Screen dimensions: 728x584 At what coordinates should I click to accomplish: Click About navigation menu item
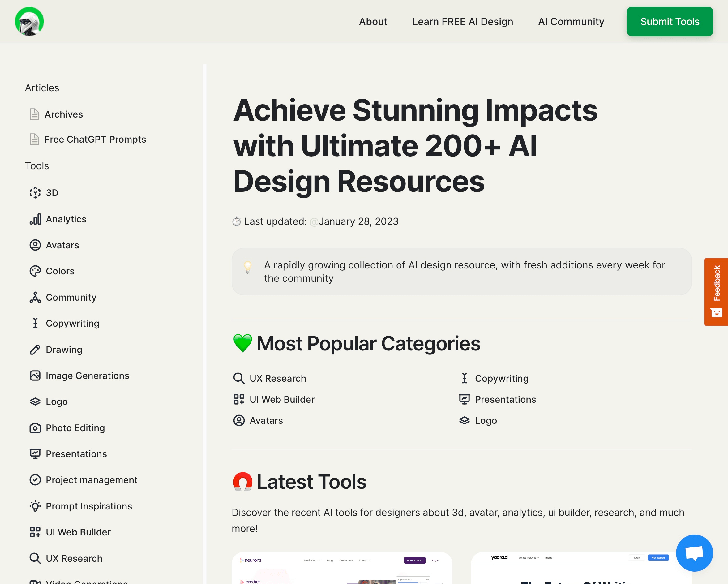pos(373,21)
